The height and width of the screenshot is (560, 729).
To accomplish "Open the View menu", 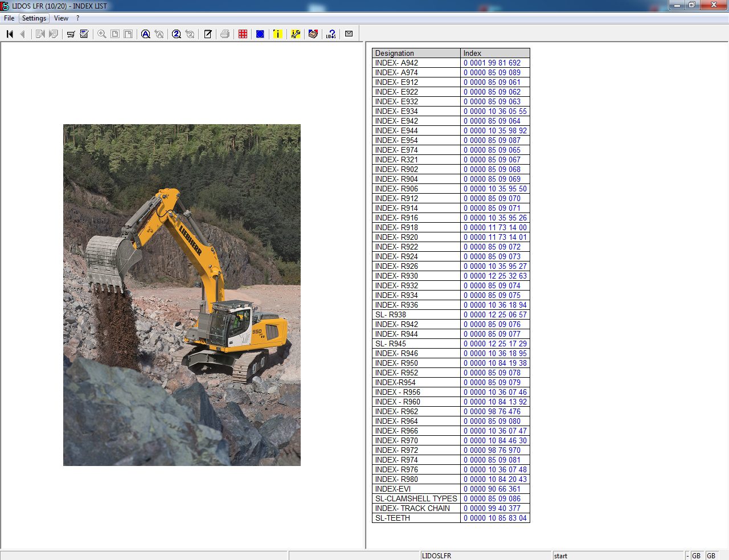I will click(x=61, y=18).
